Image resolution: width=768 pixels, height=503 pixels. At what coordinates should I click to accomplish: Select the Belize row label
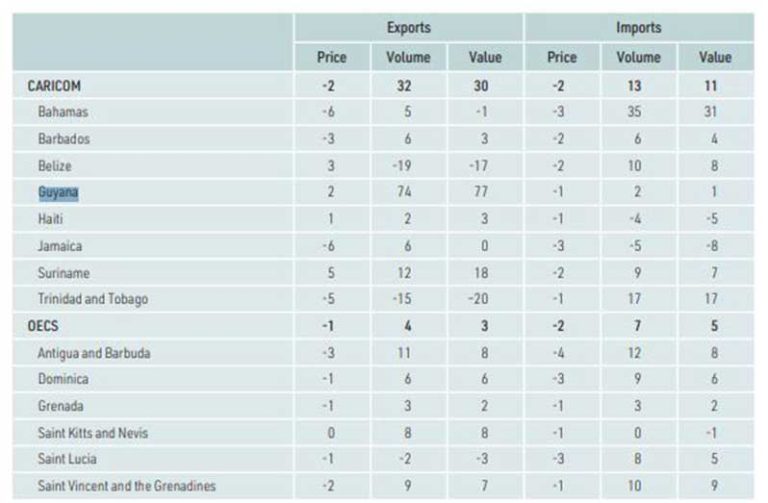click(x=54, y=166)
